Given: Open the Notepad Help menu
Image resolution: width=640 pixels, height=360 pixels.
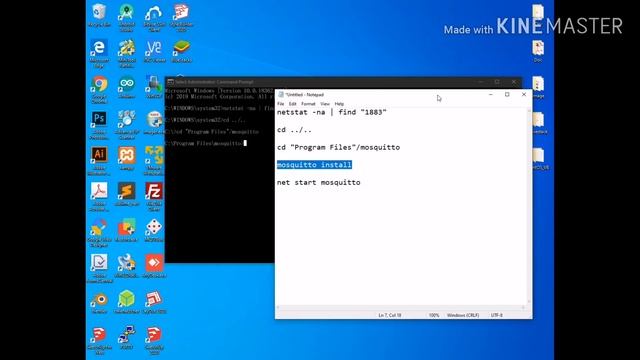Looking at the screenshot, I should coord(339,104).
